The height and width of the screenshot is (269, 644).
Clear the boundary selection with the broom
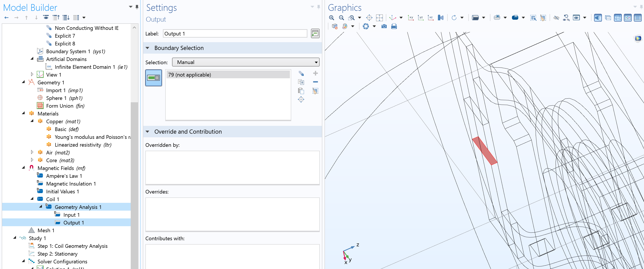[x=315, y=91]
